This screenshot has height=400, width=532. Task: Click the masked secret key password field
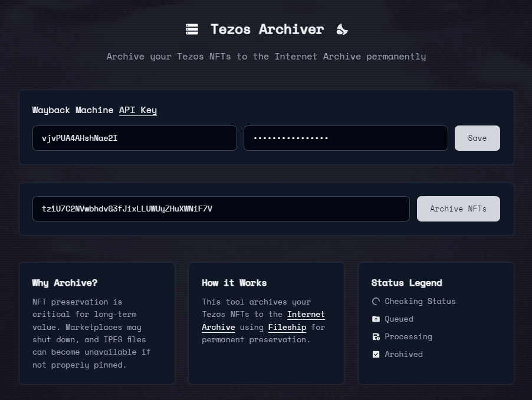(346, 138)
